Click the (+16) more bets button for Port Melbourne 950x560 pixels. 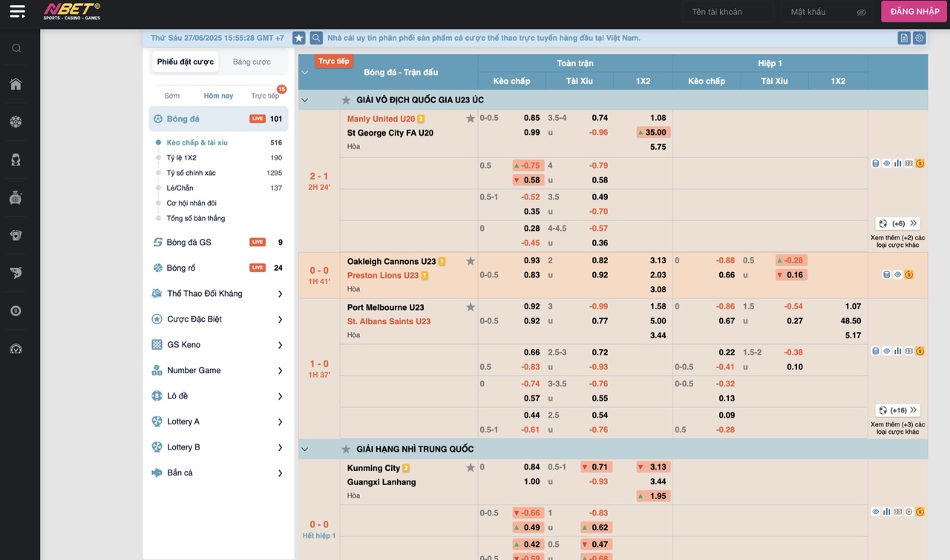(x=898, y=410)
